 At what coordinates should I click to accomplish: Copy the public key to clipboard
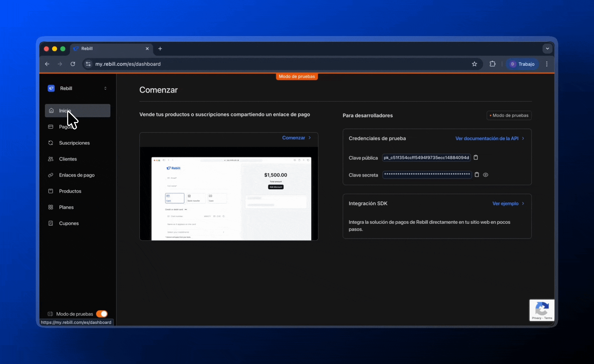coord(476,157)
